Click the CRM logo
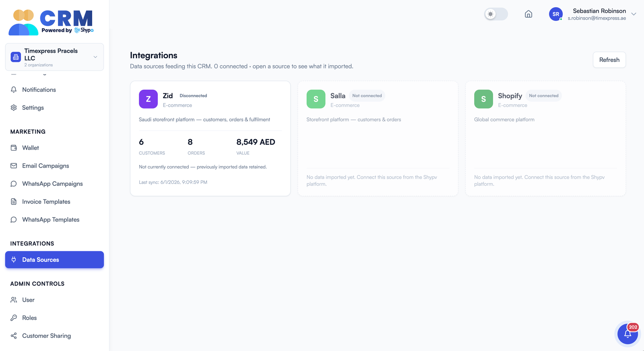 coord(51,22)
